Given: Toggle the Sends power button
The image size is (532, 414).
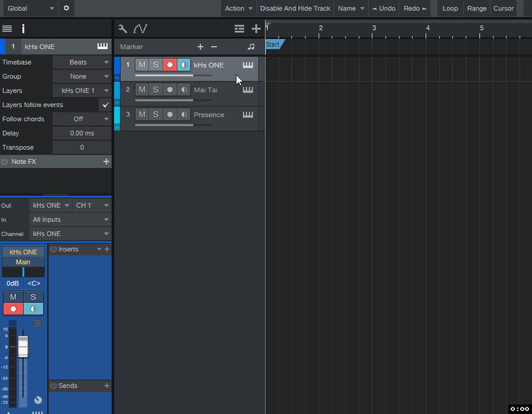Looking at the screenshot, I should 54,386.
